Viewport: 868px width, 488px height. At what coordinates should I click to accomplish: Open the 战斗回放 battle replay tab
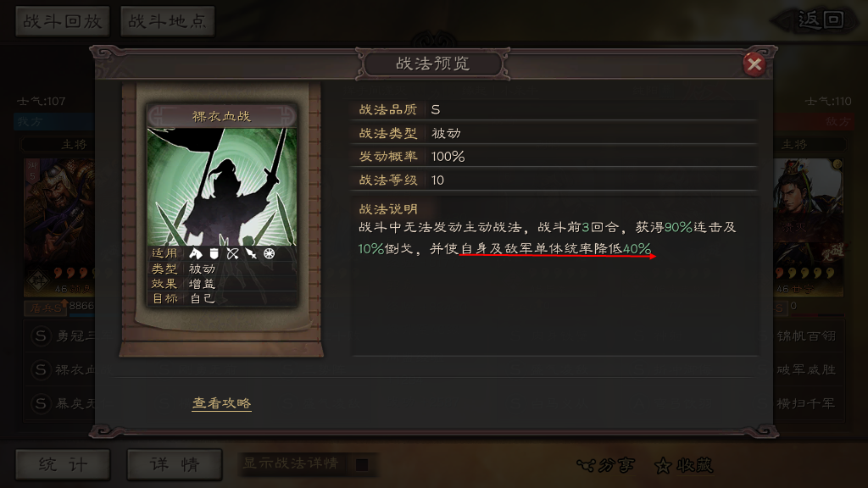click(x=62, y=21)
